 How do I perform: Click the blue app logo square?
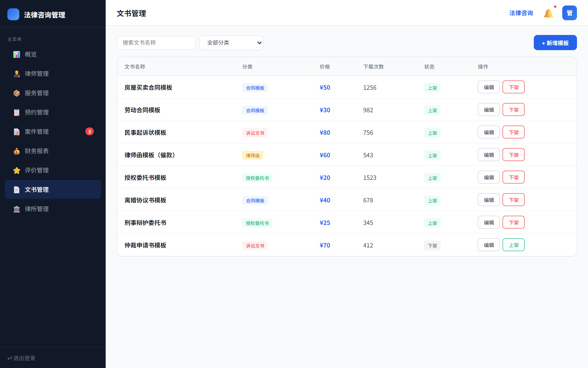(13, 14)
